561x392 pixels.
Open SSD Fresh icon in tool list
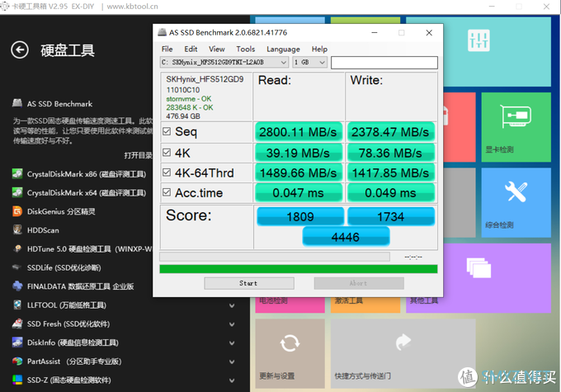click(17, 324)
